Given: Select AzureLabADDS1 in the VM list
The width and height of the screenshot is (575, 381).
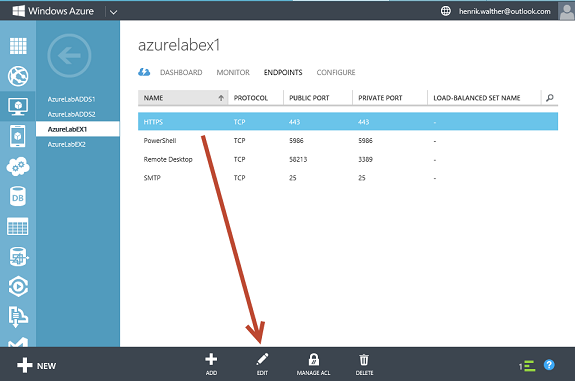Looking at the screenshot, I should [72, 99].
